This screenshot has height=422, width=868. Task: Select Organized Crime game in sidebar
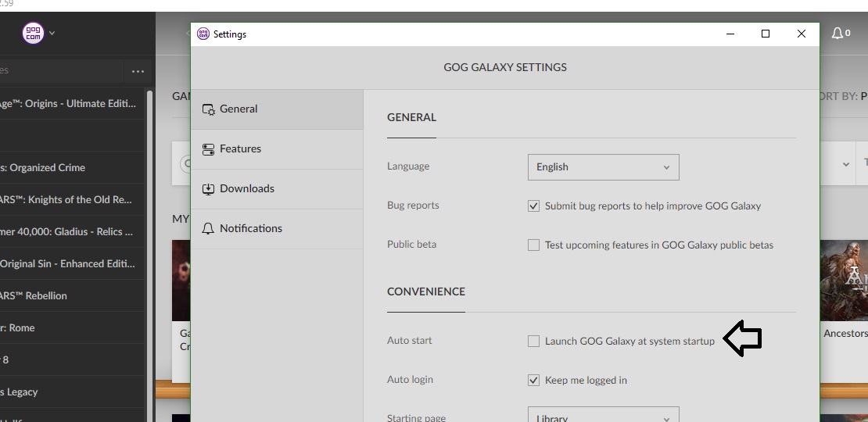click(72, 167)
